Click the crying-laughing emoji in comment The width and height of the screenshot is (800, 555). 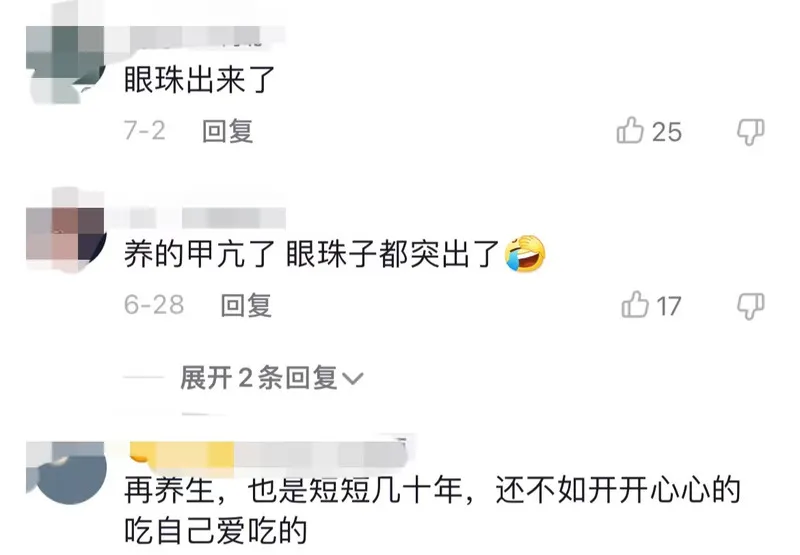tap(525, 254)
